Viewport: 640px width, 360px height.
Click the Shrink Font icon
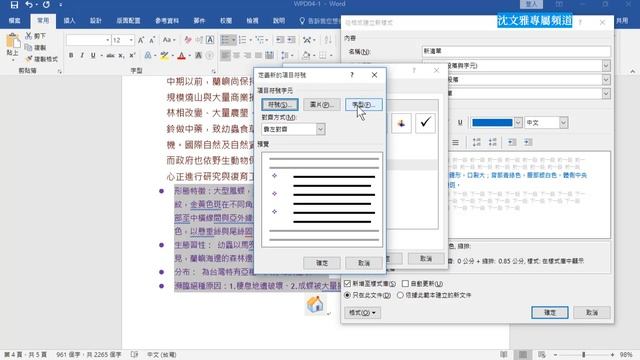coord(152,40)
